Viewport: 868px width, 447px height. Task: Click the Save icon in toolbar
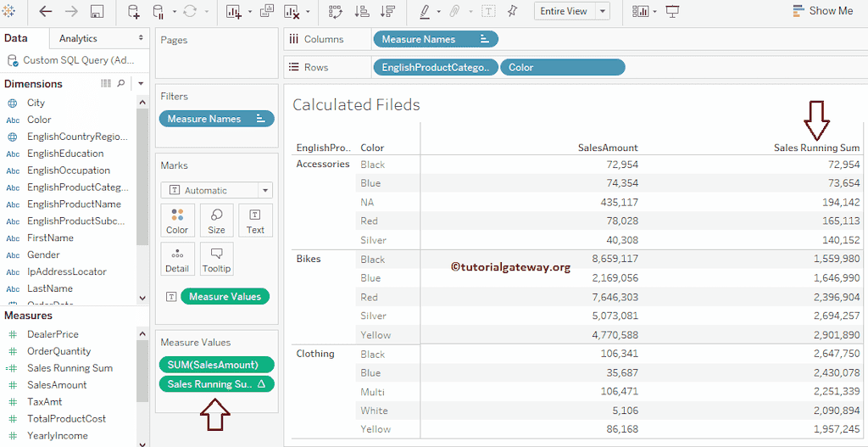(x=97, y=11)
